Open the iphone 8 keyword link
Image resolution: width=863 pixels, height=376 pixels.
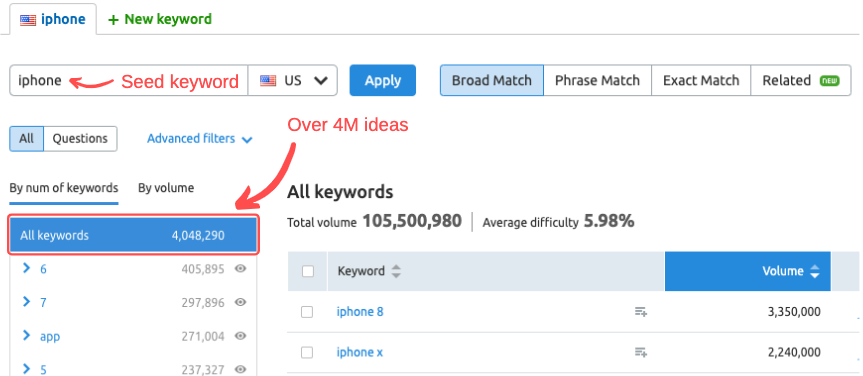[360, 312]
